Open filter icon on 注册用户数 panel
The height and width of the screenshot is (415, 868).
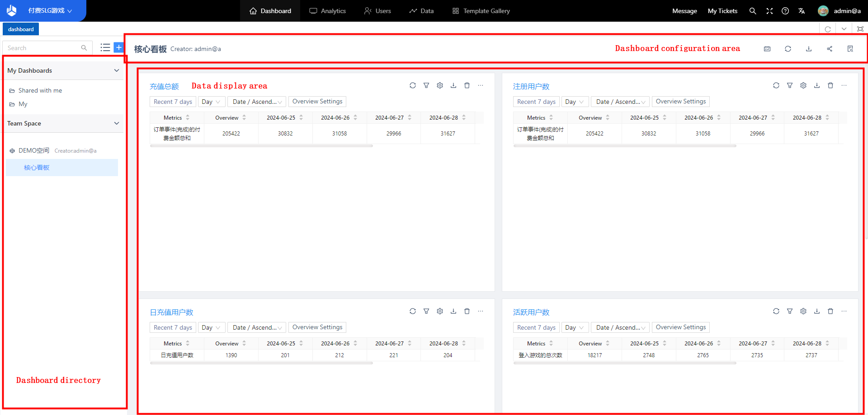(790, 85)
